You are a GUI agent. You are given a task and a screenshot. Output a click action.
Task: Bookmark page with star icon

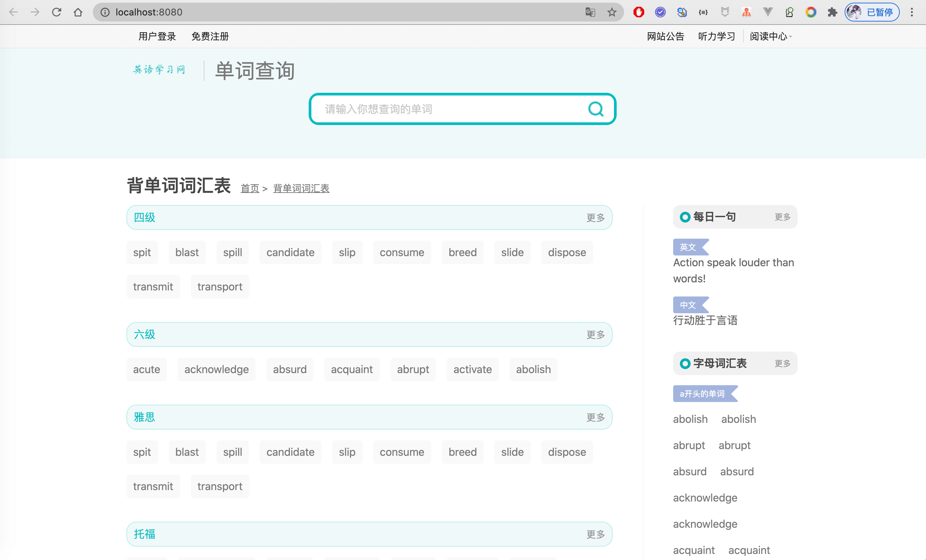coord(611,12)
